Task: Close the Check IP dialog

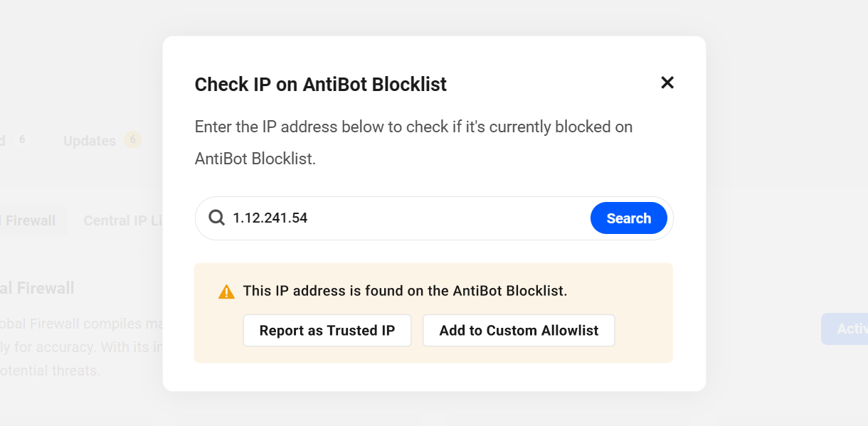Action: coord(667,82)
